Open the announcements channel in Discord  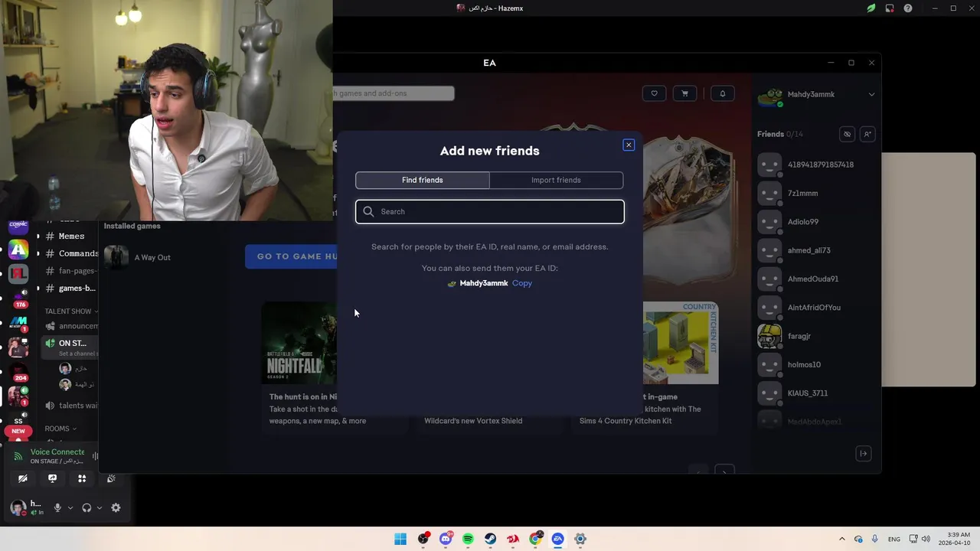pos(70,326)
